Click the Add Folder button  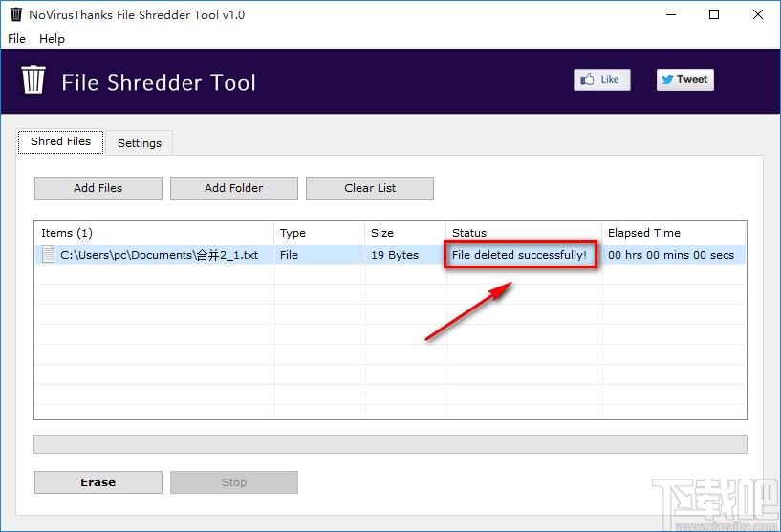click(x=234, y=188)
